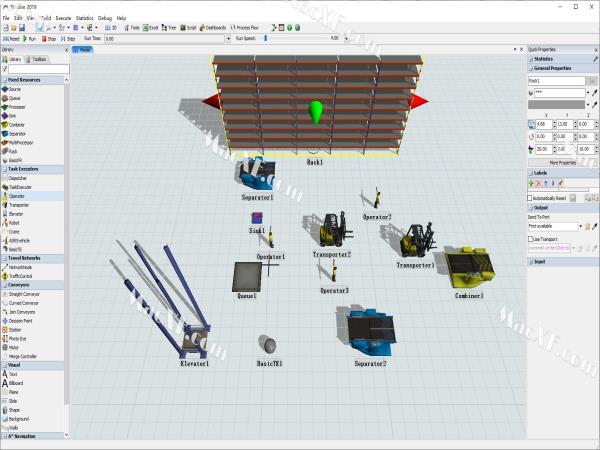This screenshot has width=600, height=450.
Task: Pick the Combiner object from Library
Action: [18, 124]
